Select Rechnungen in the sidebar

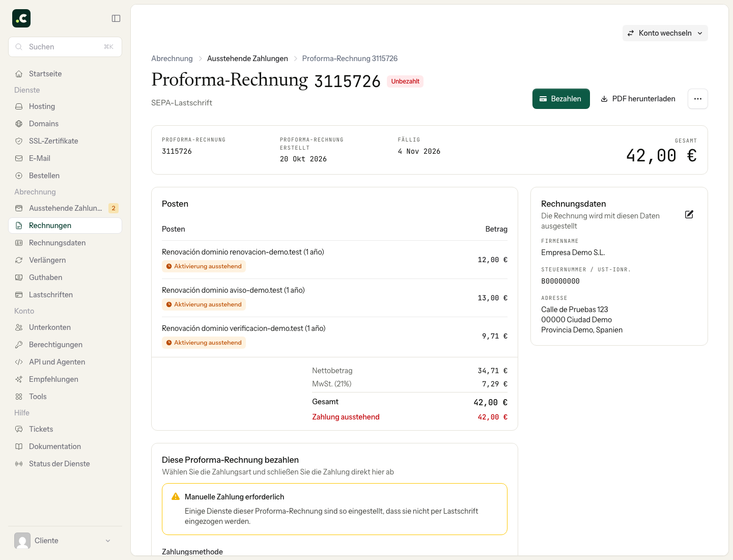[65, 226]
